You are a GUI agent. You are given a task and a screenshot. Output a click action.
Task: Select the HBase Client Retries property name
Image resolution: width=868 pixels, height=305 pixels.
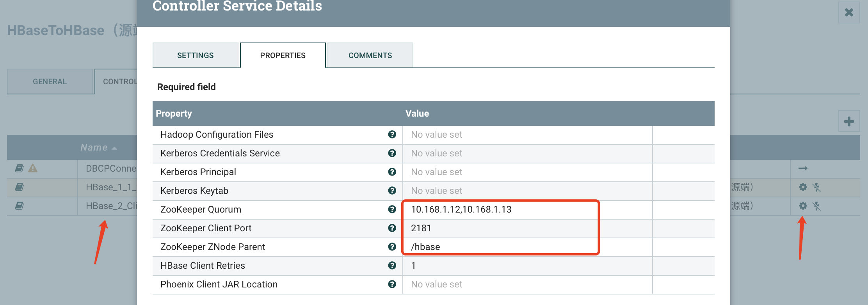tap(203, 266)
